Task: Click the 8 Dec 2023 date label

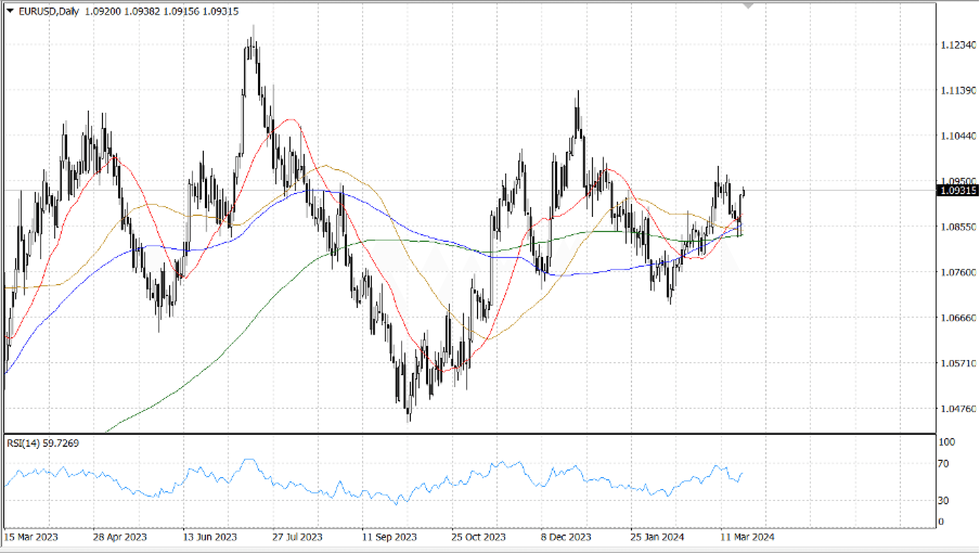Action: (566, 537)
